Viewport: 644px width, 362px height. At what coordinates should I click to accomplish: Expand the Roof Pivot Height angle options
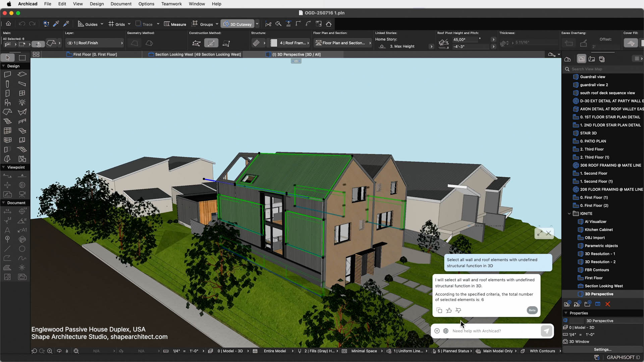click(x=493, y=39)
